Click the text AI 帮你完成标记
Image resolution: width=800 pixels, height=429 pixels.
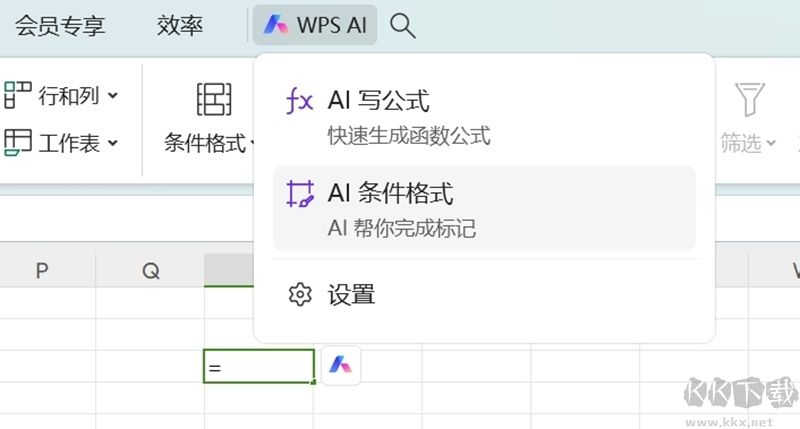click(402, 229)
